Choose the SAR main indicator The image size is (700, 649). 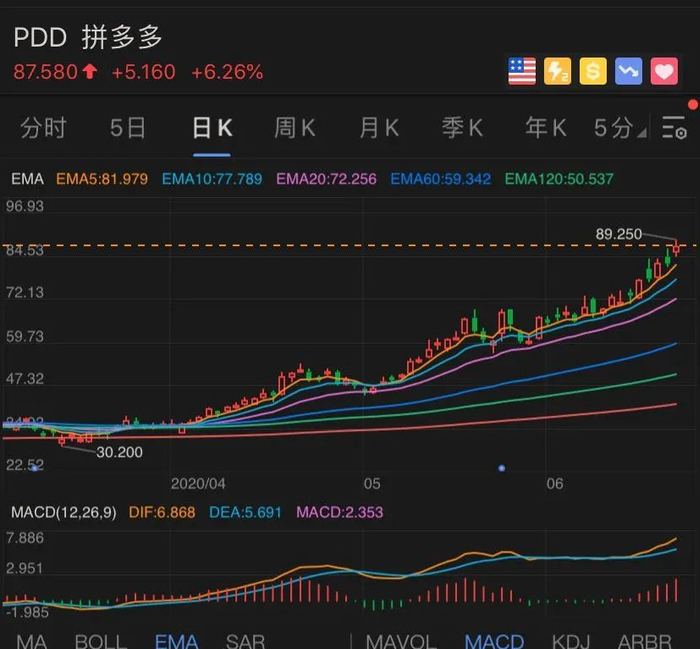click(x=245, y=642)
